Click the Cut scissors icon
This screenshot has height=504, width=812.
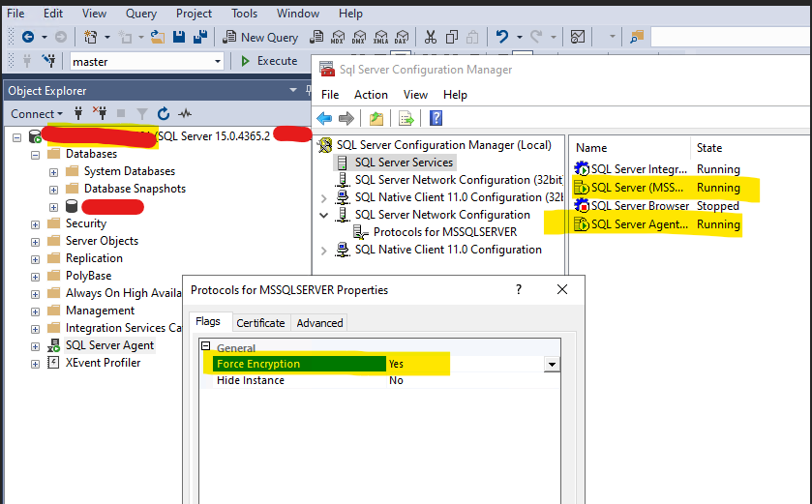coord(431,37)
